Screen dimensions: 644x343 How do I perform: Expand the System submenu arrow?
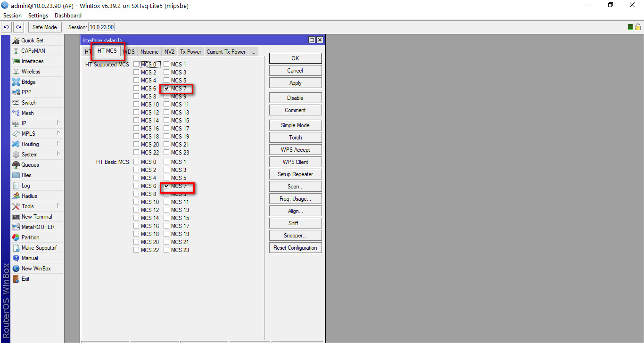58,154
